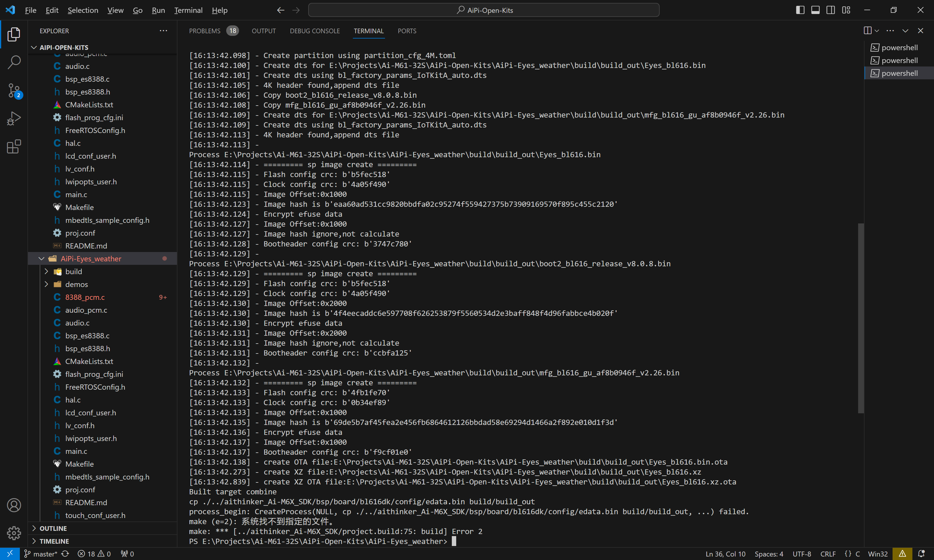Open the Help menu

pos(219,10)
